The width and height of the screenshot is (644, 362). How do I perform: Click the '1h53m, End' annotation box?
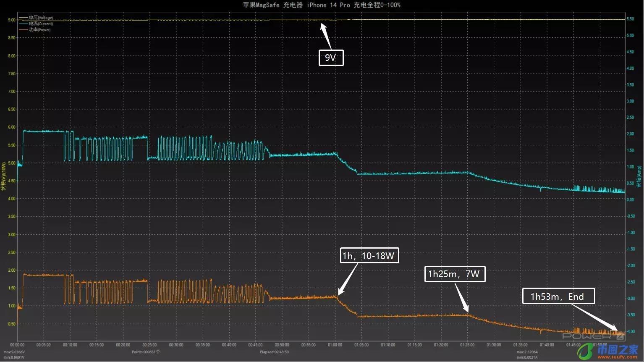(x=558, y=296)
